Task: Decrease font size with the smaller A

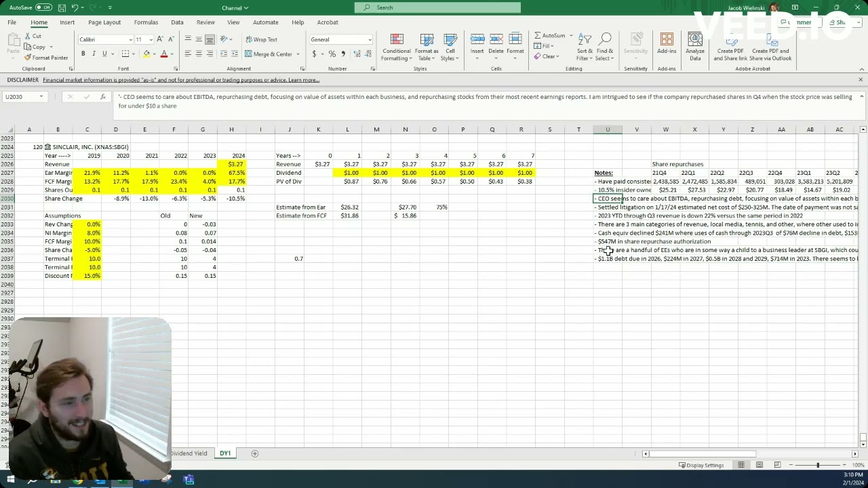Action: coord(170,39)
